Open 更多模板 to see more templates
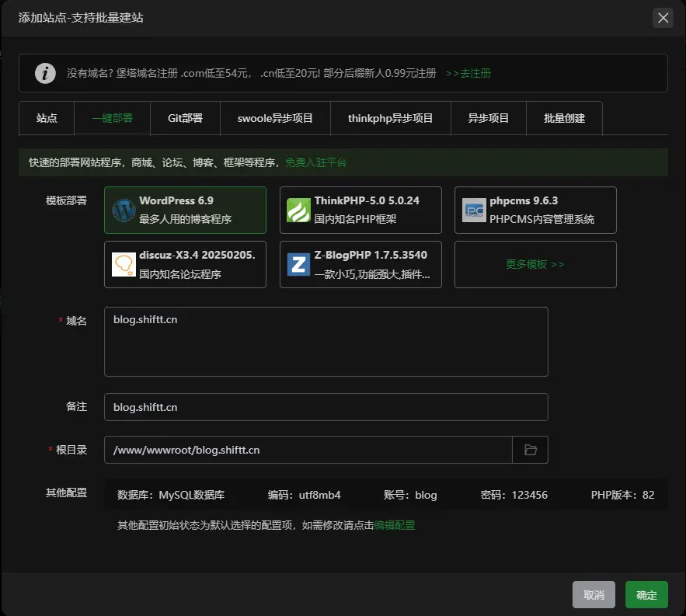The width and height of the screenshot is (686, 616). [535, 264]
